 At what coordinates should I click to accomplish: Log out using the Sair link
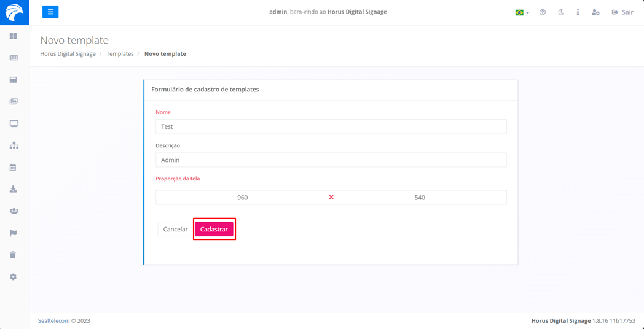coord(622,12)
